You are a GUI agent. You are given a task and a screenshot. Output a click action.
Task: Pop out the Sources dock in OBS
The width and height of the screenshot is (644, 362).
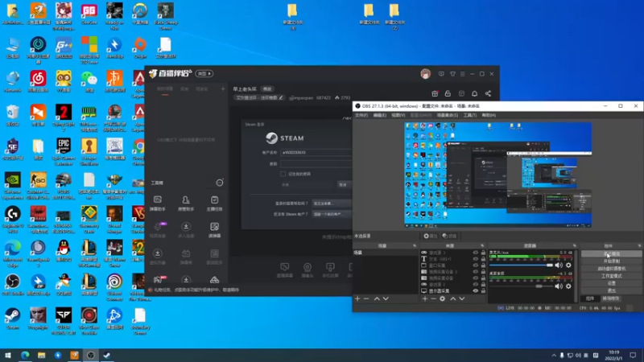482,246
